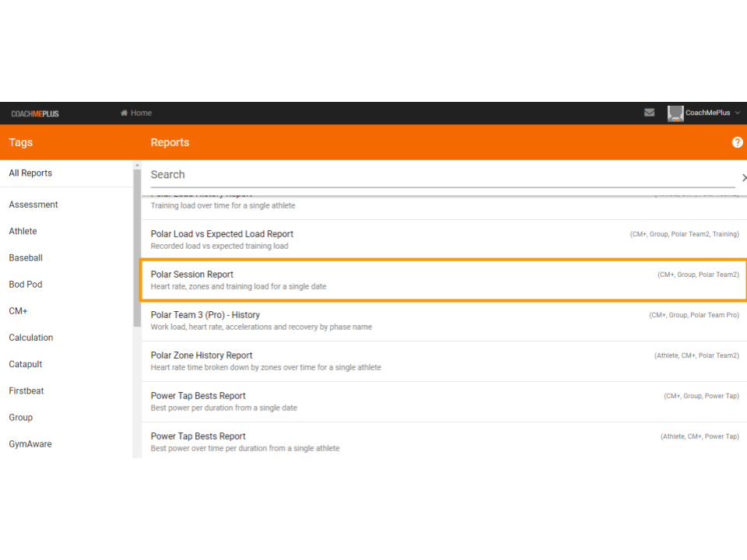The width and height of the screenshot is (747, 560).
Task: Click 'Training load over time for a single athlete'
Action: [x=223, y=205]
